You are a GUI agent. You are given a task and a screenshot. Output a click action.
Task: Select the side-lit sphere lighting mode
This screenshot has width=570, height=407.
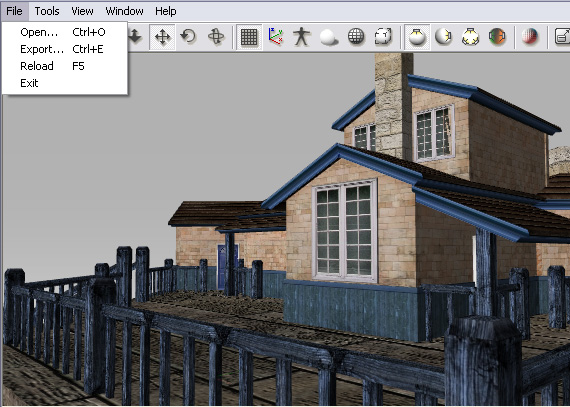click(443, 37)
